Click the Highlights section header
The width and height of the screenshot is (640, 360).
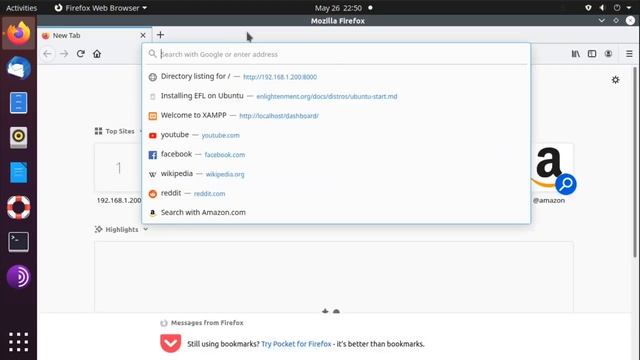click(117, 229)
